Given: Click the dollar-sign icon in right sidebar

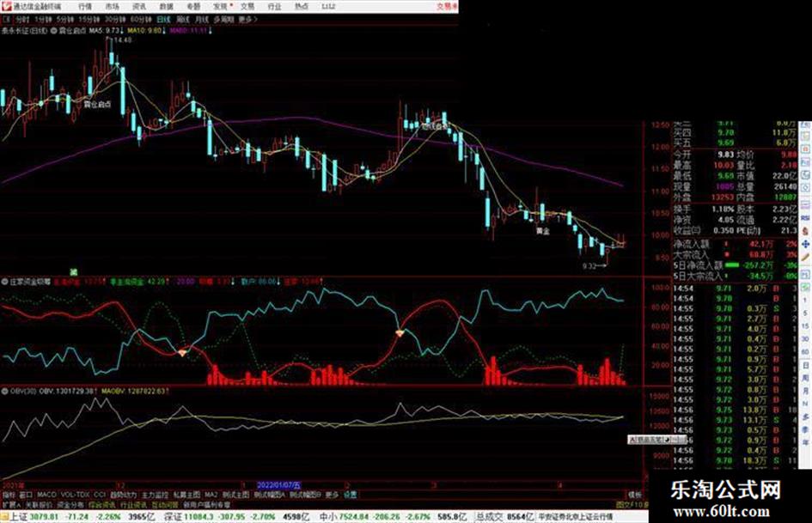Looking at the screenshot, I should 806,230.
